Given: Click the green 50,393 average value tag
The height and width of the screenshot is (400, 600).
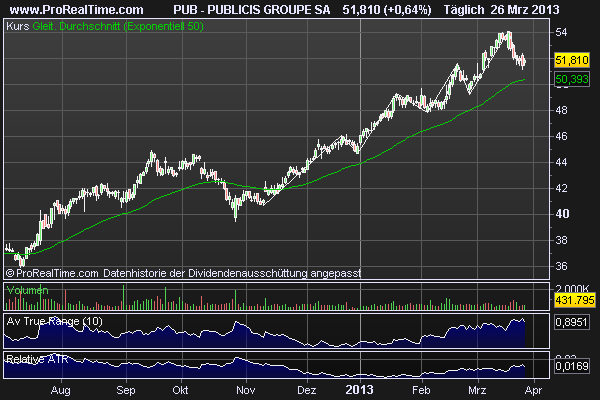Looking at the screenshot, I should tap(572, 79).
